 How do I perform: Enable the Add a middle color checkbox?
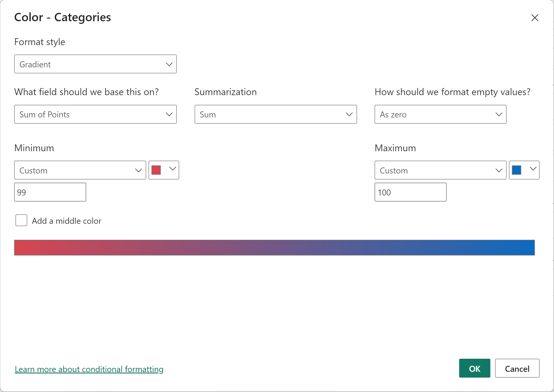(x=21, y=220)
